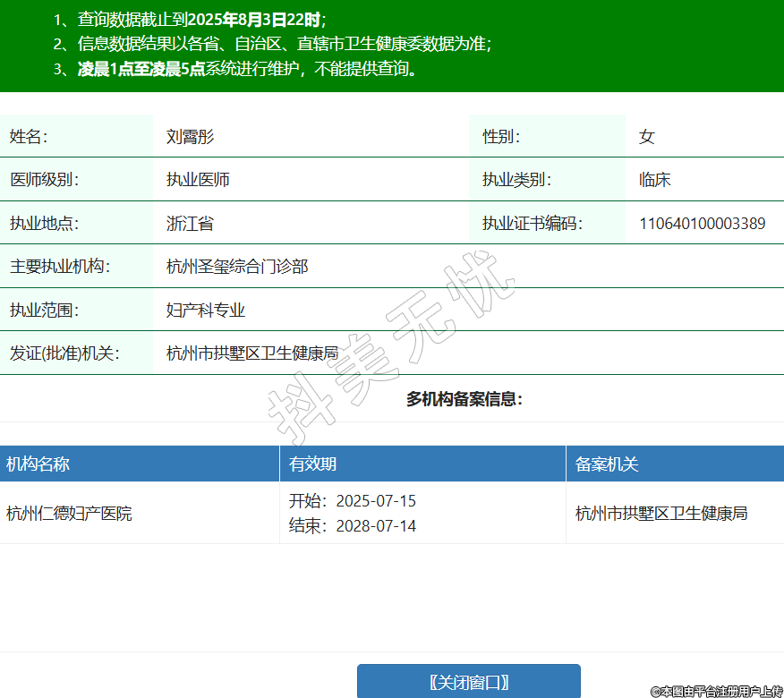Click 杭州市拱墅区卫生健康局 in the 备案机关 column
Image resolution: width=784 pixels, height=698 pixels.
point(661,514)
